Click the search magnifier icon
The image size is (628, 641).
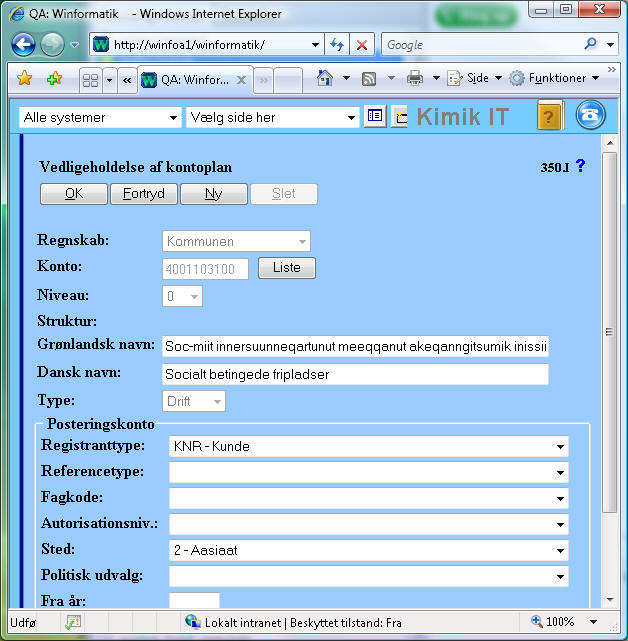pos(590,43)
